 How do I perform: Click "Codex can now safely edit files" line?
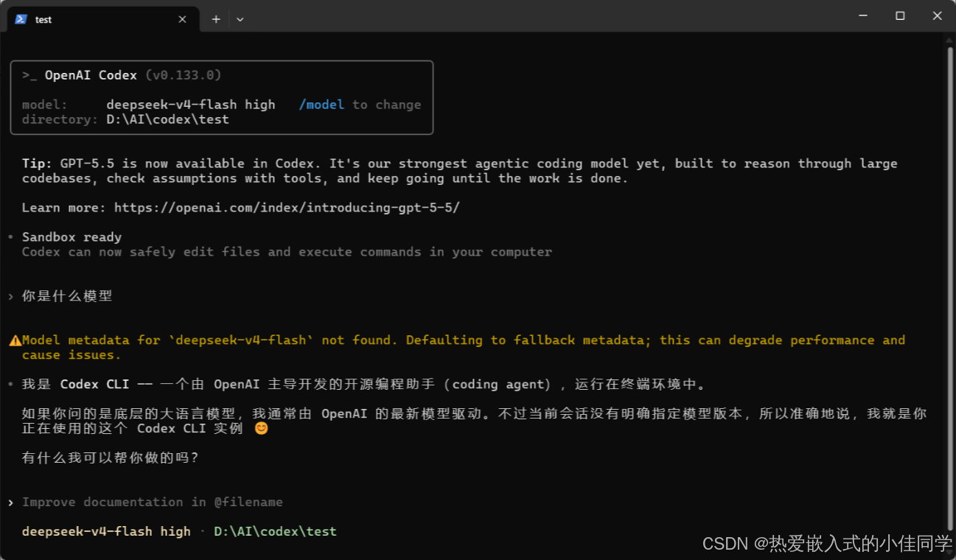pos(287,252)
